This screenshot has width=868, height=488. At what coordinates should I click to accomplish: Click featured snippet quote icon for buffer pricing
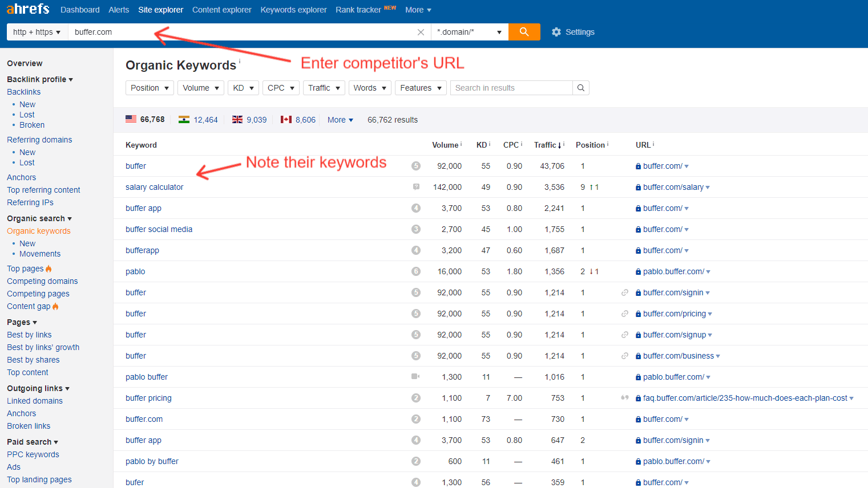625,398
